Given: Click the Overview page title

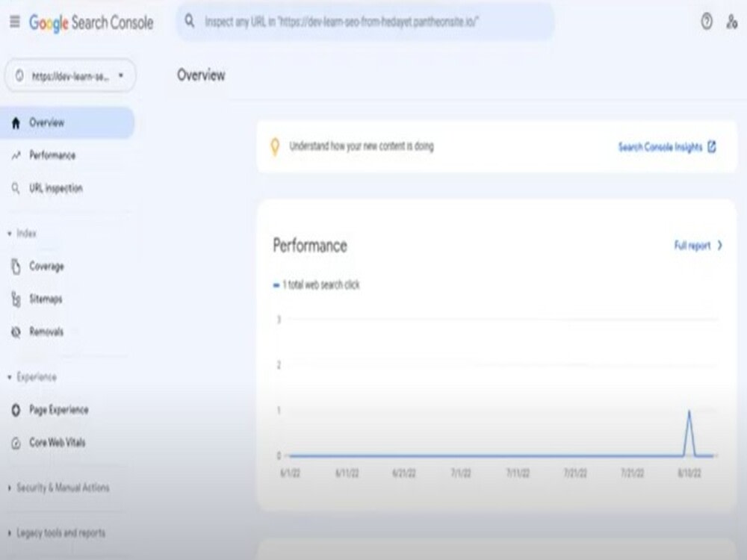Looking at the screenshot, I should (x=201, y=75).
